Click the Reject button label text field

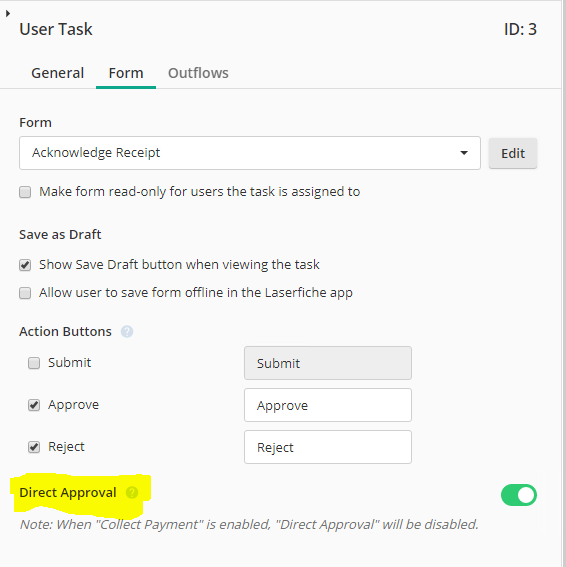pos(328,447)
